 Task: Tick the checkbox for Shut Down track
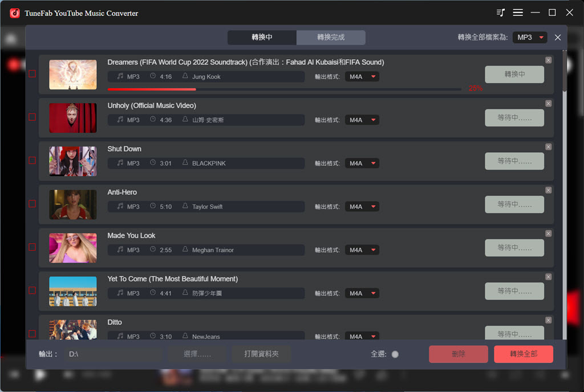(x=33, y=161)
